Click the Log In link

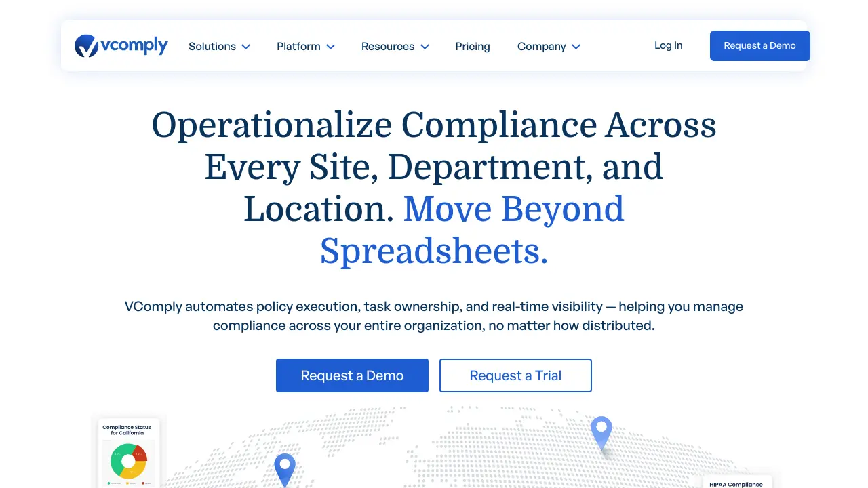click(x=669, y=45)
